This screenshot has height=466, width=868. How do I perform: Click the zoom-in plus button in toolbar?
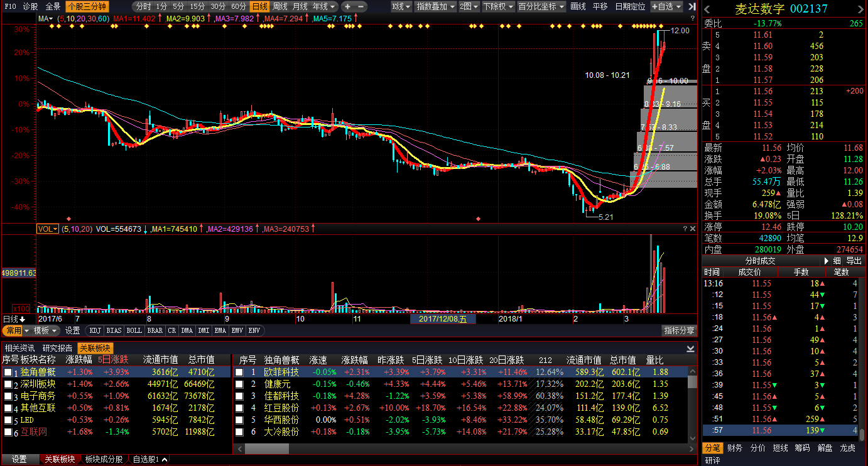coord(347,6)
